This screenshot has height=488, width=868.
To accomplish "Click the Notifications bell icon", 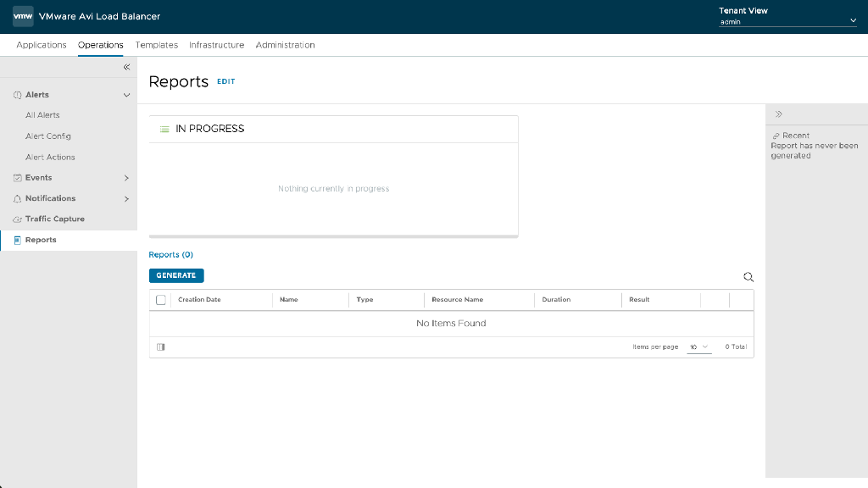I will (x=17, y=198).
